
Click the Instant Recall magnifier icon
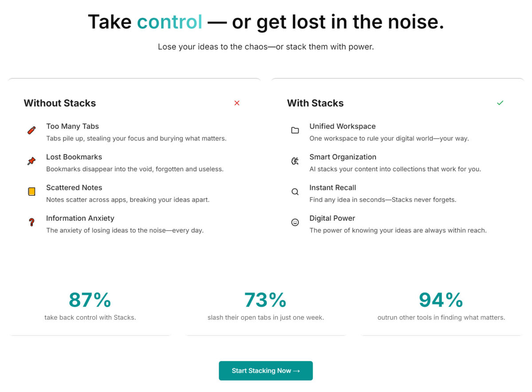point(295,192)
